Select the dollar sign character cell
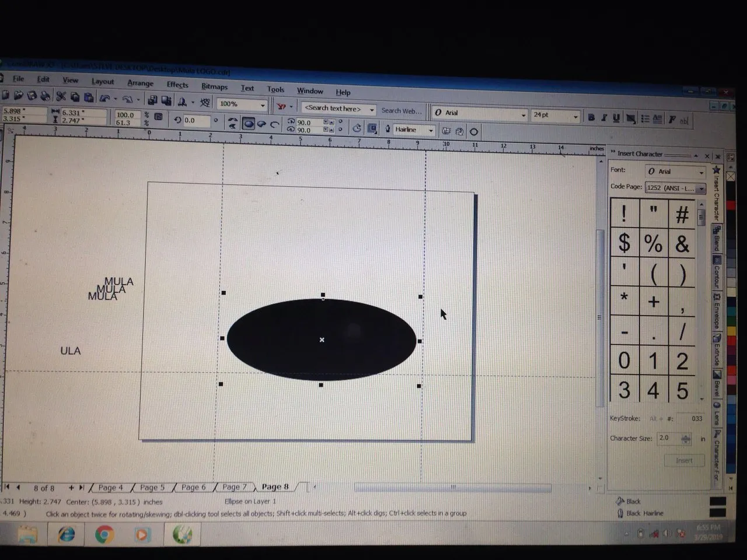The height and width of the screenshot is (560, 747). (624, 243)
